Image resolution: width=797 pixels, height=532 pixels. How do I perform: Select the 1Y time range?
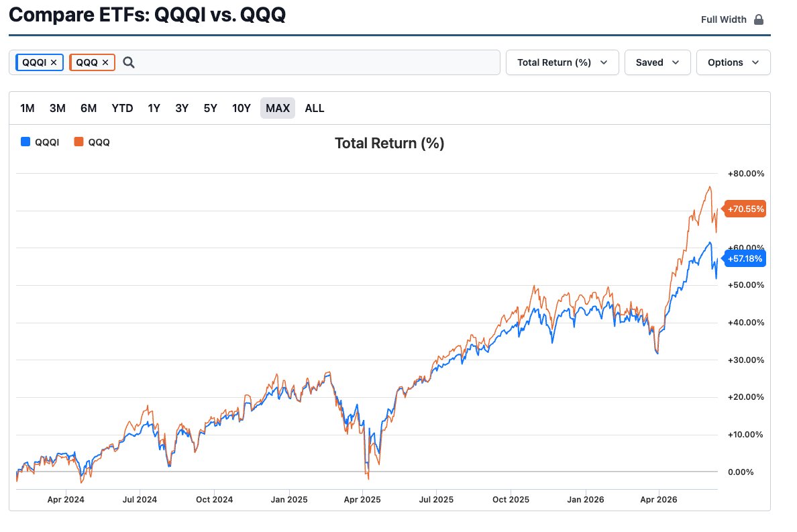pos(154,108)
